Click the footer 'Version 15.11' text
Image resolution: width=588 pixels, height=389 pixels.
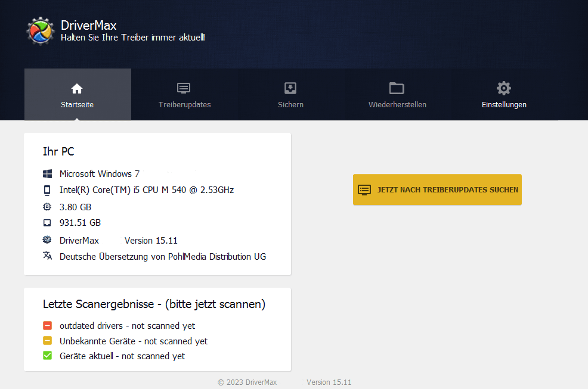(x=329, y=382)
